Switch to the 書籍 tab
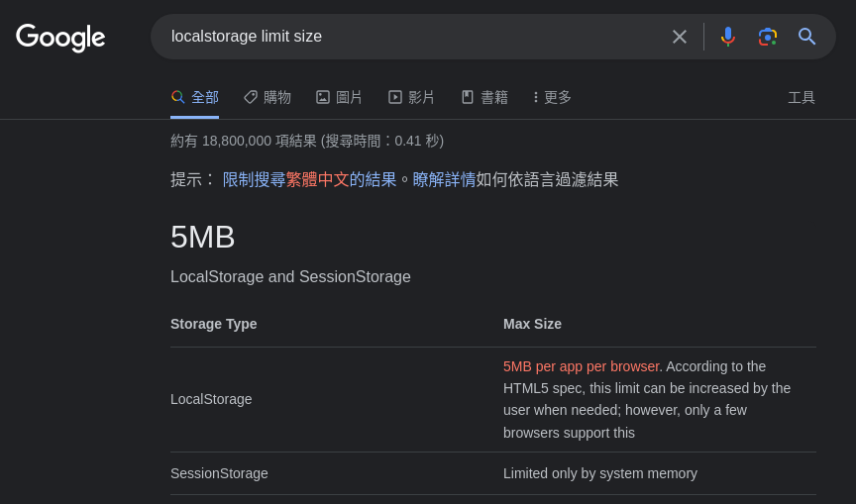 [x=484, y=98]
